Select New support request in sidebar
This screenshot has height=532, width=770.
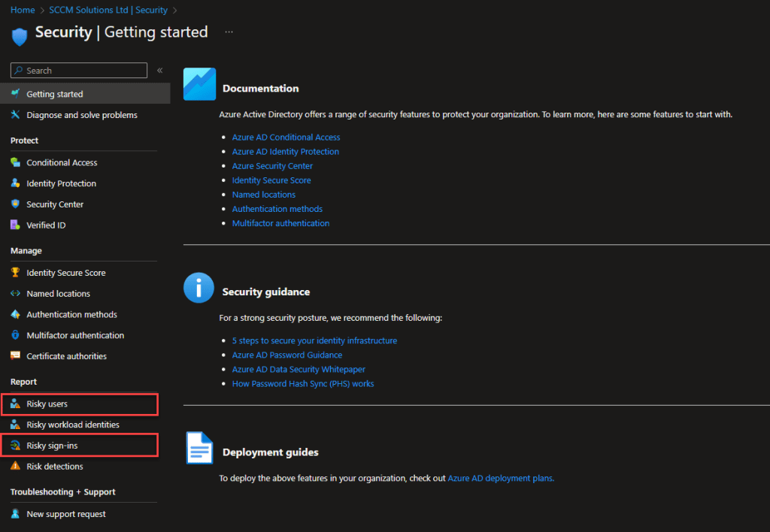click(x=66, y=514)
